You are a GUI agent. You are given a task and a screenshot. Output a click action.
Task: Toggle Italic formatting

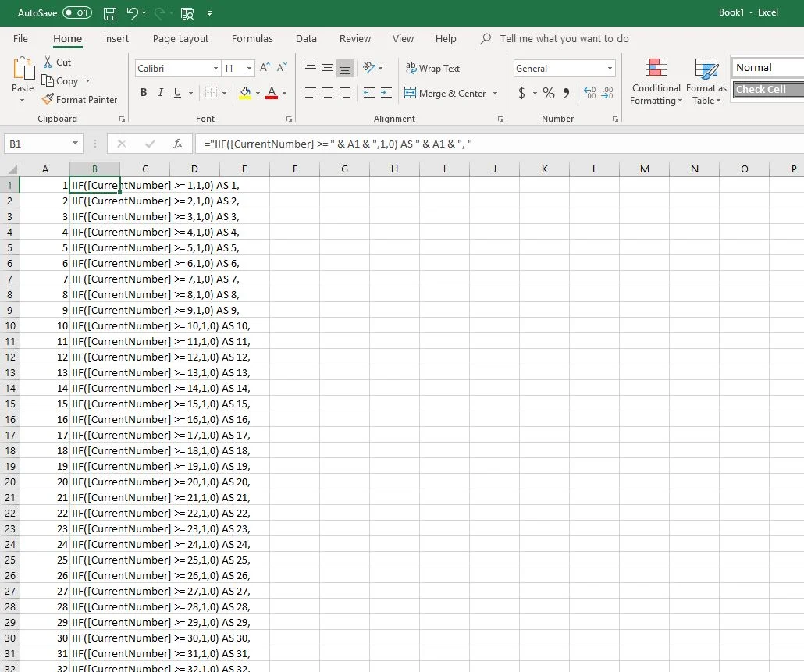(x=161, y=93)
